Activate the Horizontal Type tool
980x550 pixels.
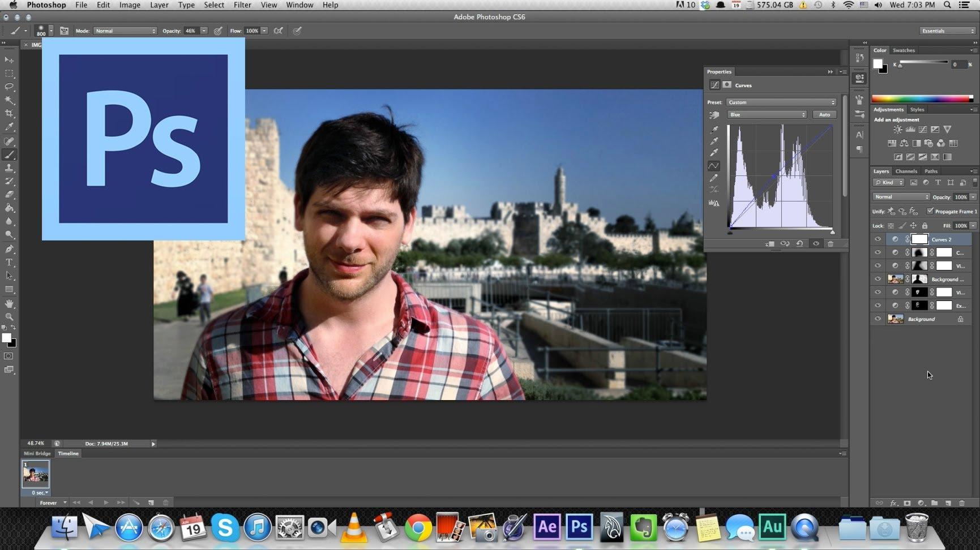click(9, 262)
